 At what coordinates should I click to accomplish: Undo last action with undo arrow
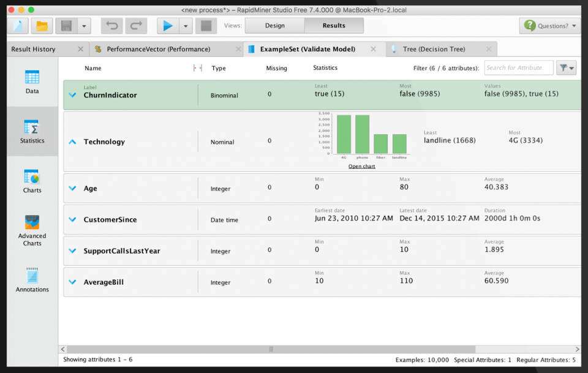point(111,26)
